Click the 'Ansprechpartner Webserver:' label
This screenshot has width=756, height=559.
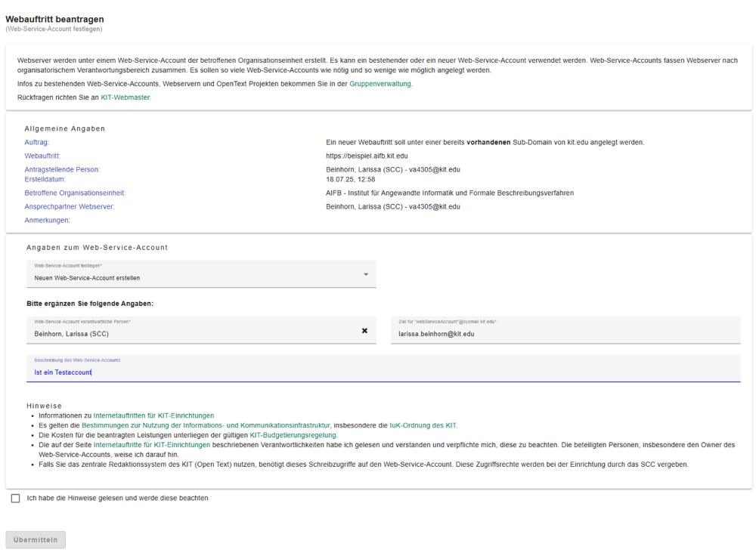click(x=70, y=207)
